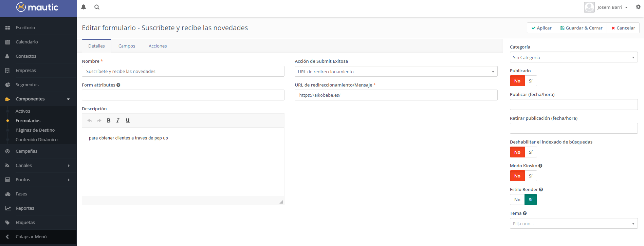Set Estilo Render to Sí

531,200
